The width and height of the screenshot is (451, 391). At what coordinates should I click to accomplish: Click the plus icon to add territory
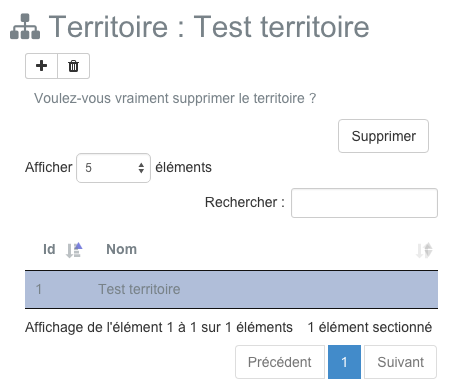41,66
